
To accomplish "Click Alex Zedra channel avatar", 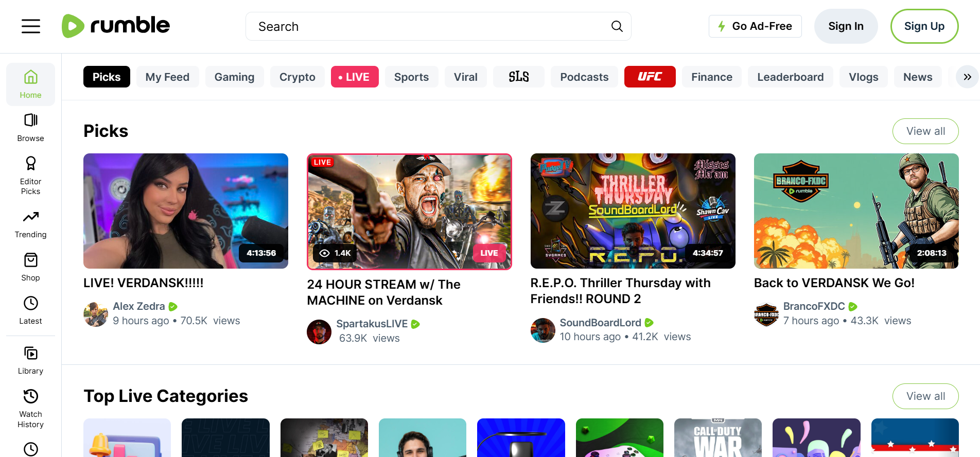I will pyautogui.click(x=96, y=314).
